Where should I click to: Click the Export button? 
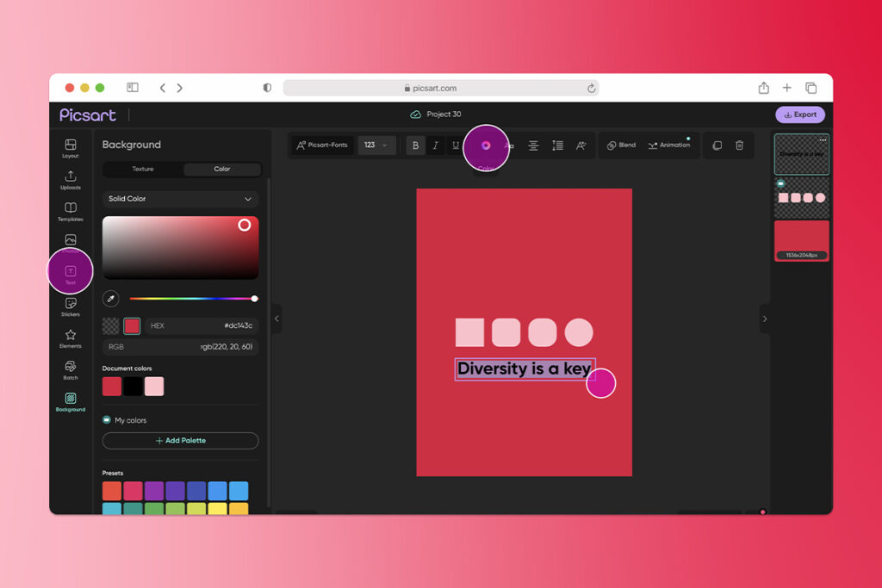799,114
